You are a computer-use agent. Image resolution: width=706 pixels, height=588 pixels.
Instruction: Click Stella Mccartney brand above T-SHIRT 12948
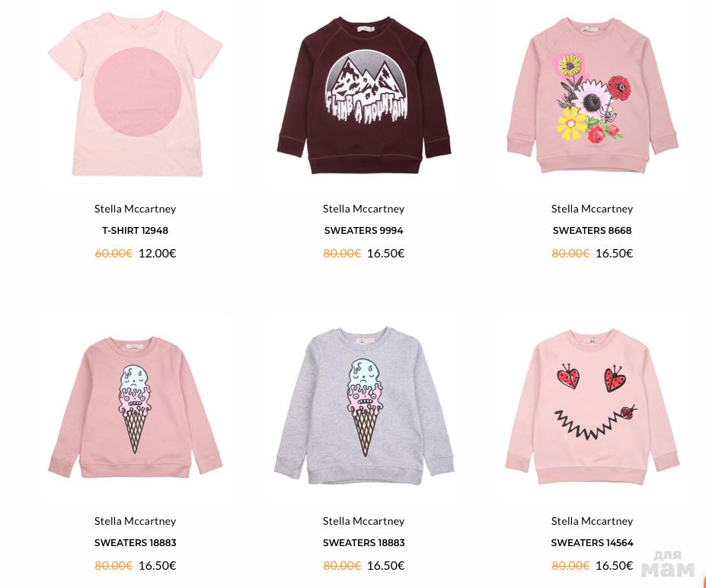point(135,209)
